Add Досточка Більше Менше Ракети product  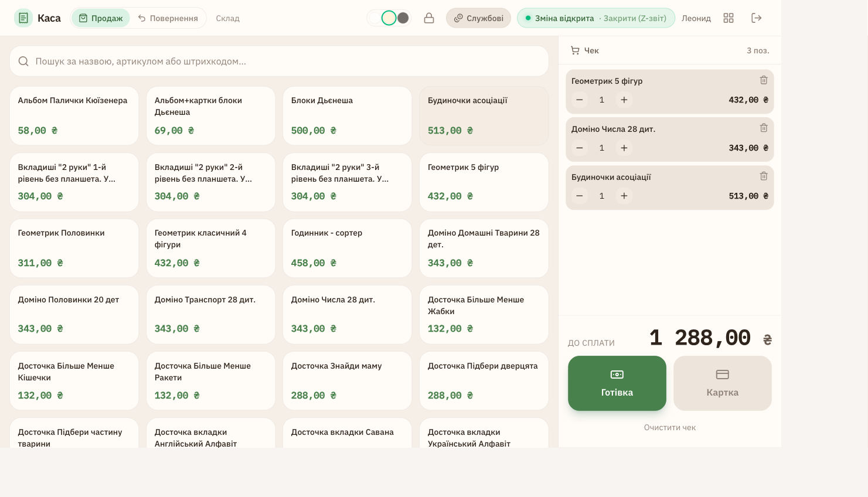coord(211,381)
